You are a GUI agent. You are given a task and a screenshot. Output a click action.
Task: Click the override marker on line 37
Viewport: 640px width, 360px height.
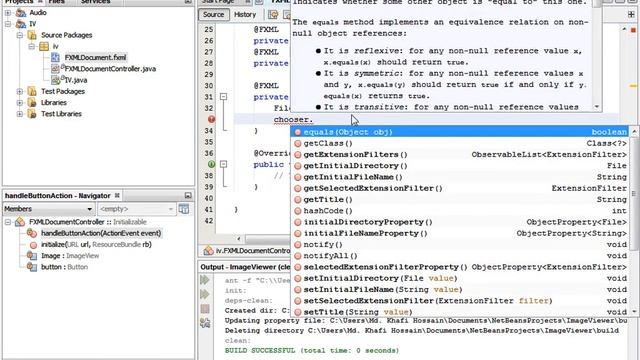click(211, 164)
